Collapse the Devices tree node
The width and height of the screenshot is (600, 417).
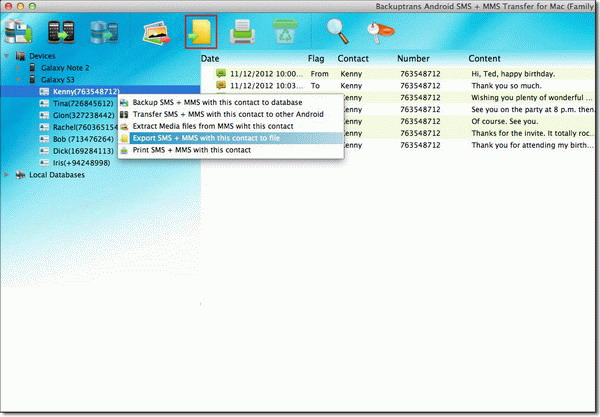(x=7, y=56)
